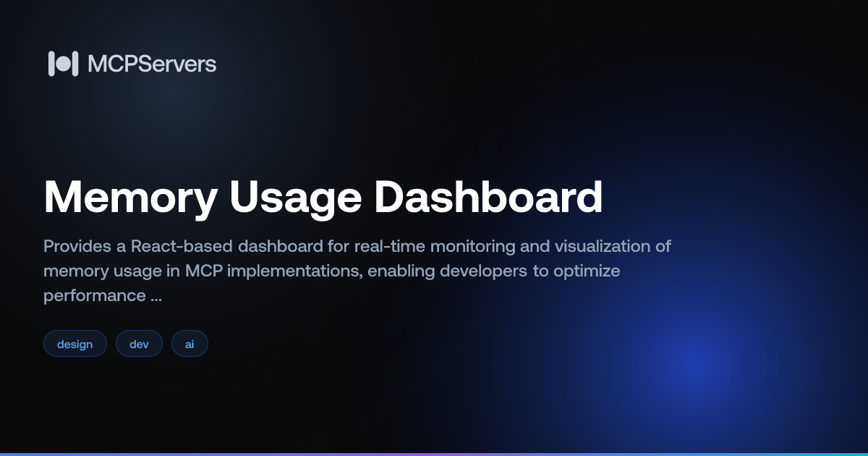Click the gradient bar at the bottom
Image resolution: width=868 pixels, height=456 pixels.
point(434,454)
